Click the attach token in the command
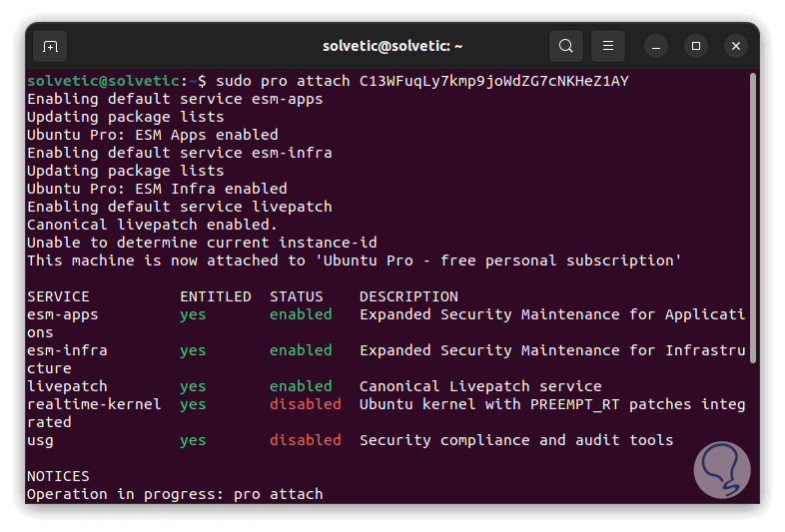 point(493,81)
